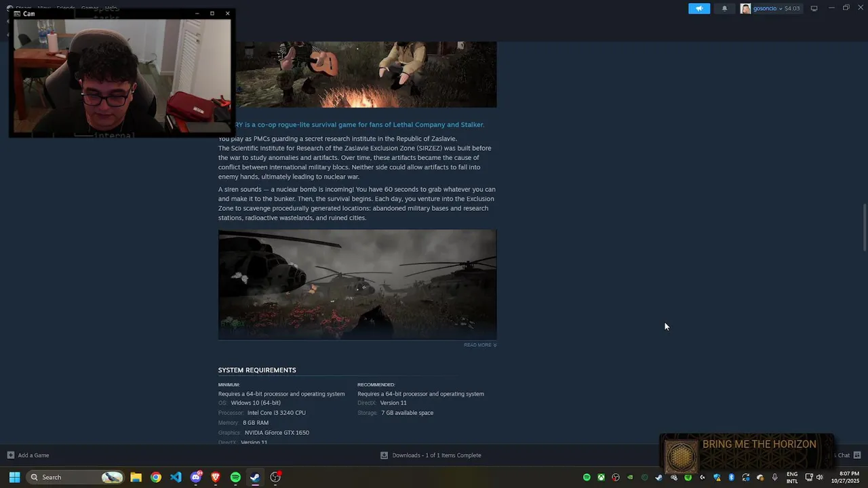Click microphone tray icon
Viewport: 868px width, 488px height.
point(774,477)
